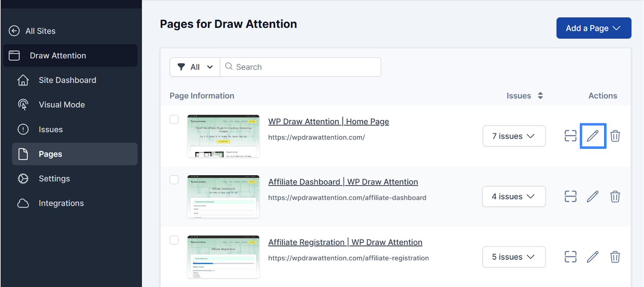Screen dimensions: 644x287
Task: Delete the Affiliate Registration page row
Action: (x=615, y=256)
